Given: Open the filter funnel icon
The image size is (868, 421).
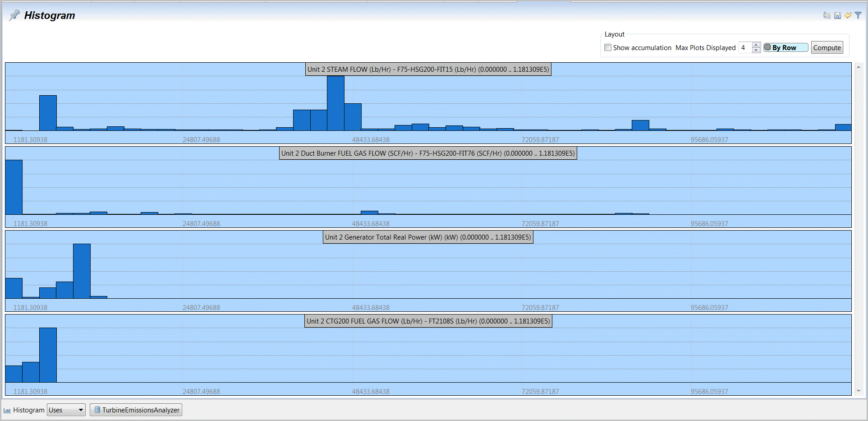Looking at the screenshot, I should point(858,15).
